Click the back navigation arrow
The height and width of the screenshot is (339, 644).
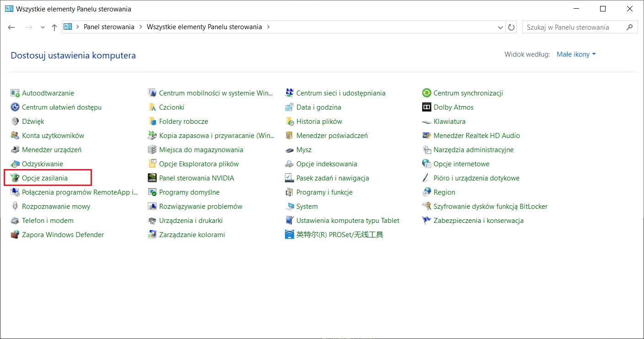[x=12, y=27]
